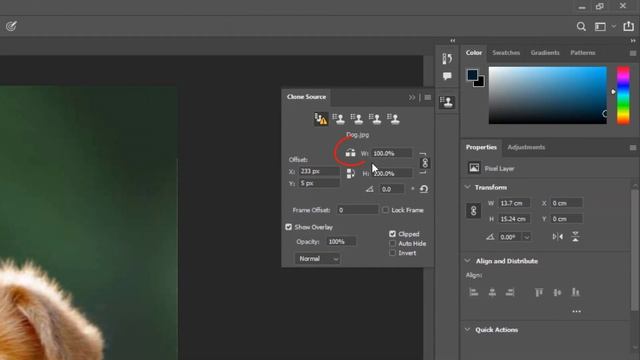Viewport: 640px width, 360px height.
Task: Flip horizontal in Transform section
Action: click(558, 237)
